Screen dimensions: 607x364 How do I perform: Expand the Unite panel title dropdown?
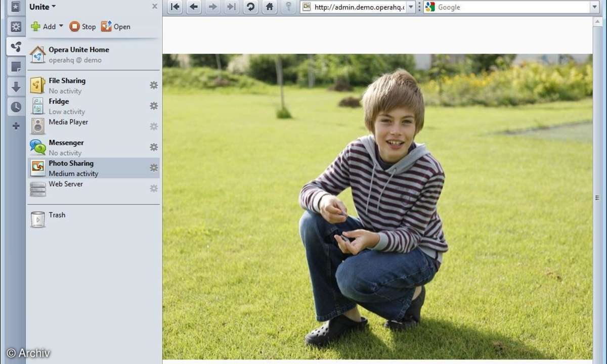pyautogui.click(x=54, y=7)
